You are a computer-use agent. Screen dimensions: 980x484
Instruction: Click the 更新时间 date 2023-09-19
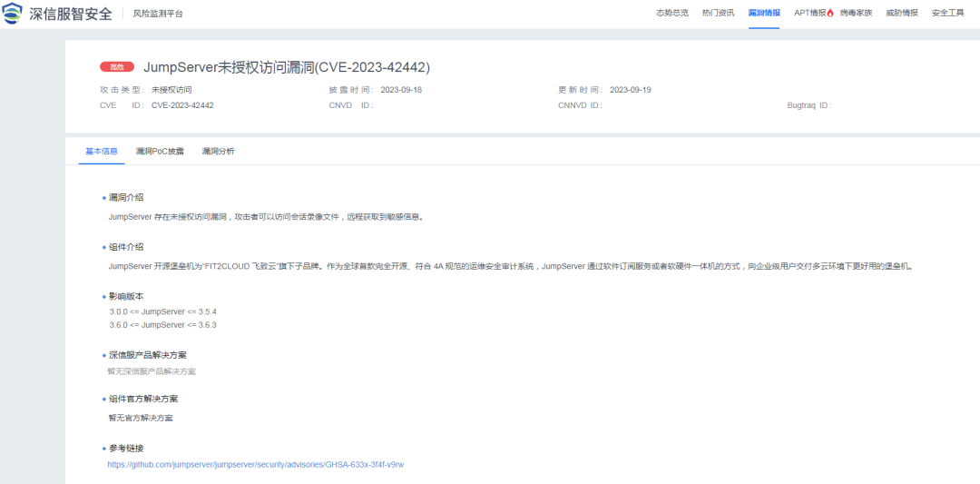coord(631,89)
